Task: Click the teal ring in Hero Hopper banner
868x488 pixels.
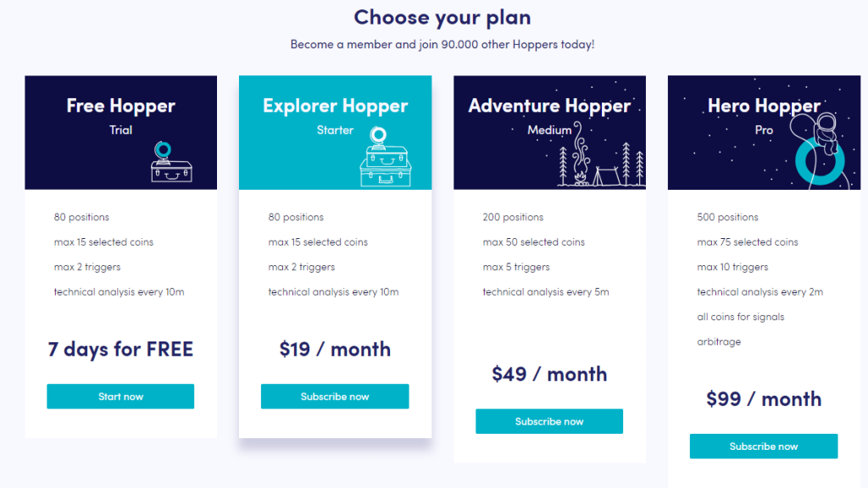Action: coord(820,161)
